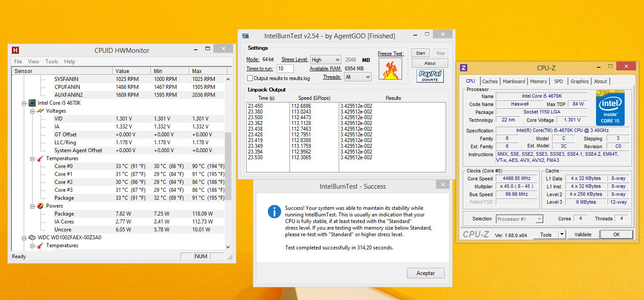This screenshot has width=644, height=300.
Task: Click the thermometer icon under the WDC drive
Action: click(40, 245)
